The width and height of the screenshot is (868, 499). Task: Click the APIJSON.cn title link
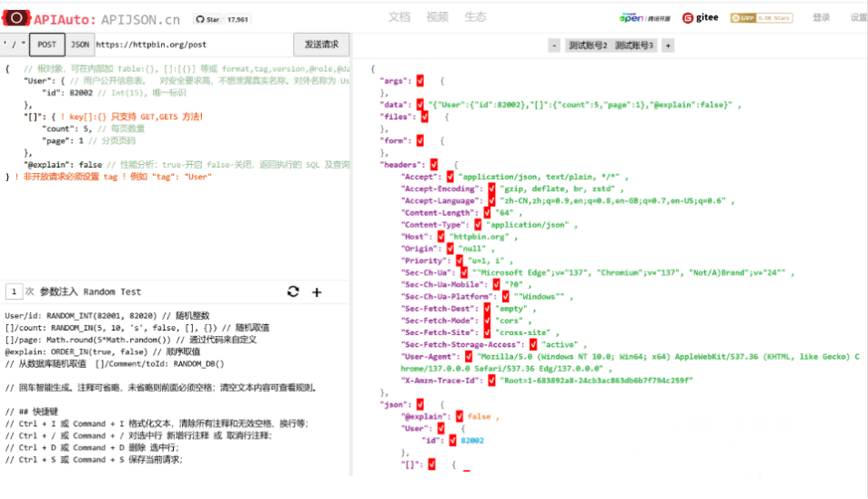(140, 20)
